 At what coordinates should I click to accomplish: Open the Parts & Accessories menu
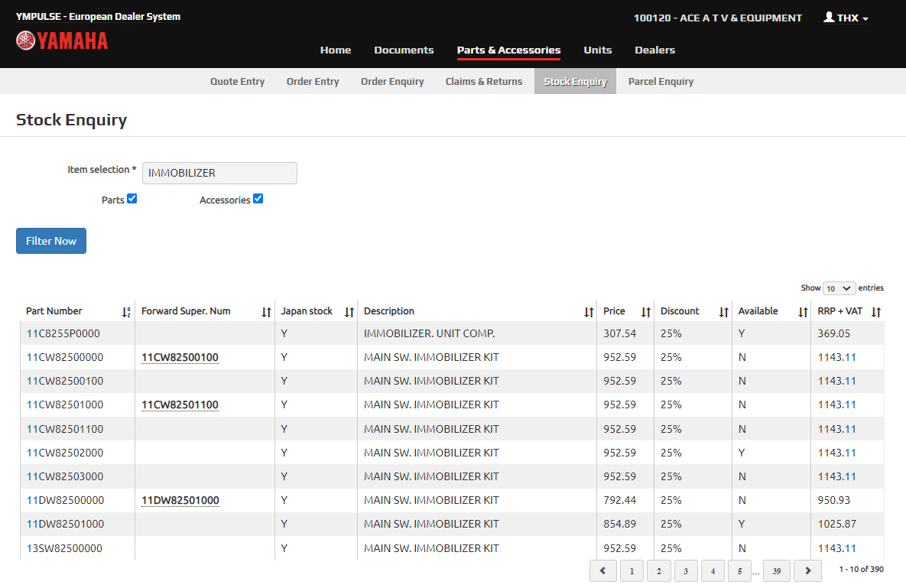tap(508, 50)
